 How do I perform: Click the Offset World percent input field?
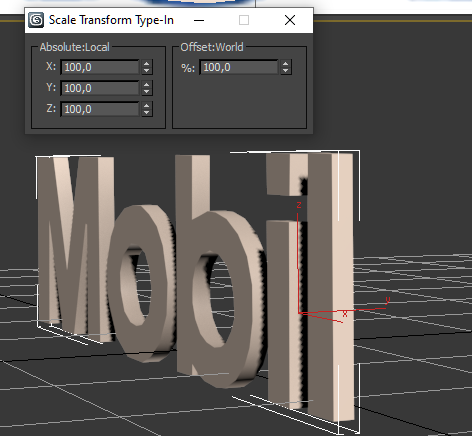[239, 67]
